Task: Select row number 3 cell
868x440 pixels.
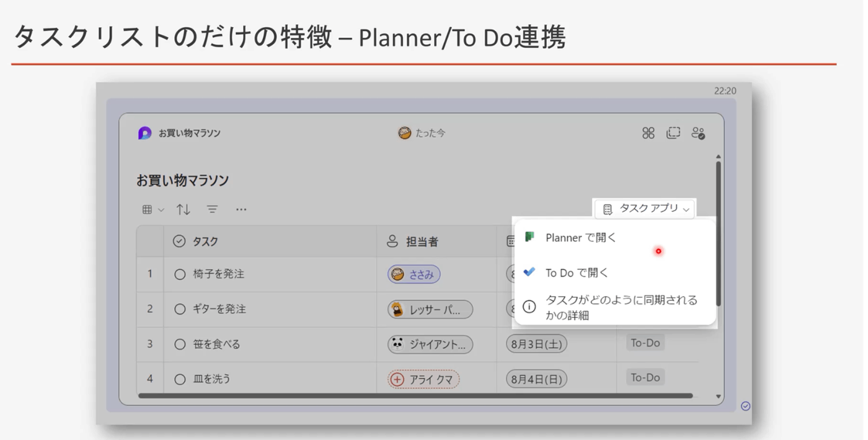Action: (x=150, y=344)
